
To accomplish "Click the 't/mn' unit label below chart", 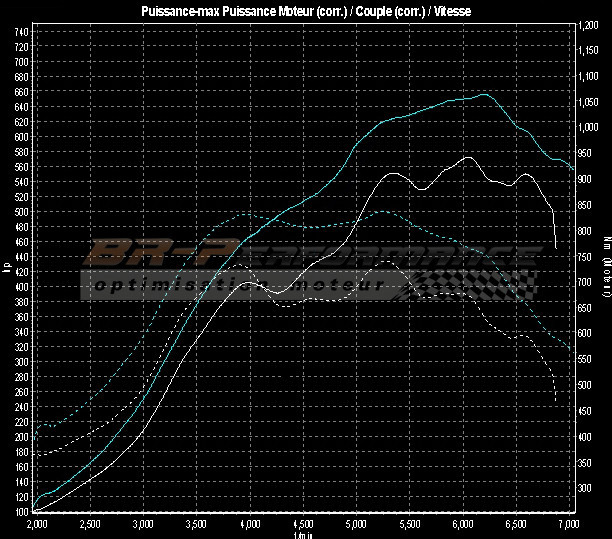I will tap(303, 534).
